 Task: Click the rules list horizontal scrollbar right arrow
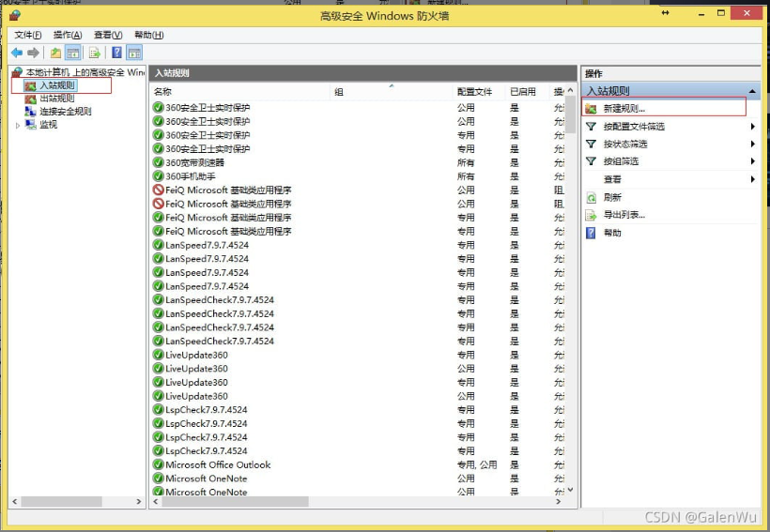point(559,502)
